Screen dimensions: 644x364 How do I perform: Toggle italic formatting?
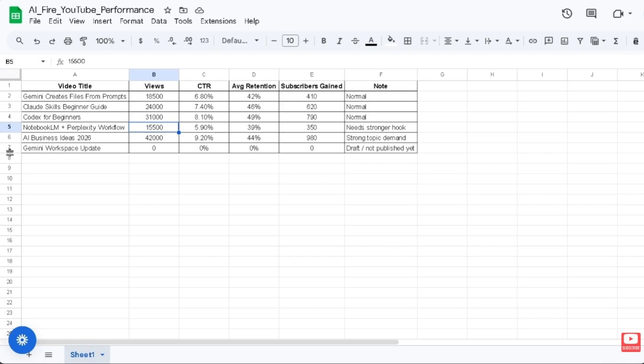[x=339, y=41]
